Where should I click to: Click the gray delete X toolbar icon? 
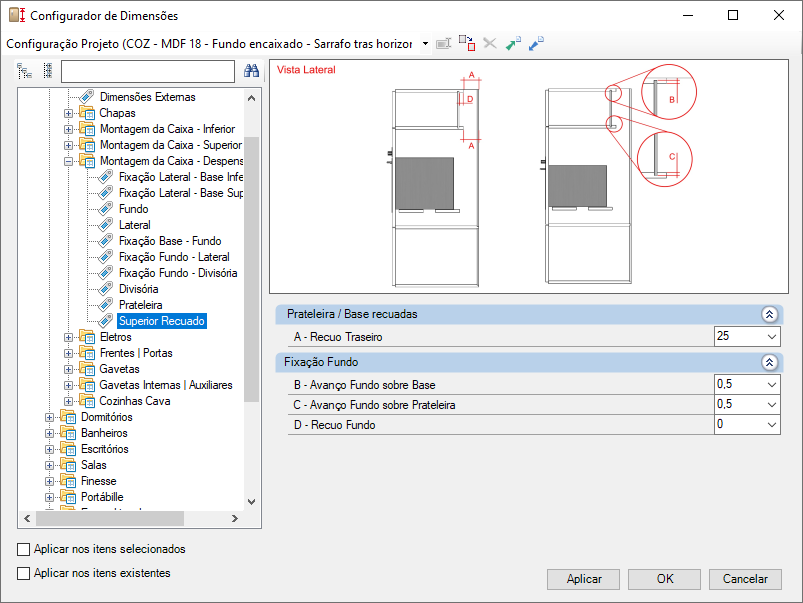pos(490,44)
